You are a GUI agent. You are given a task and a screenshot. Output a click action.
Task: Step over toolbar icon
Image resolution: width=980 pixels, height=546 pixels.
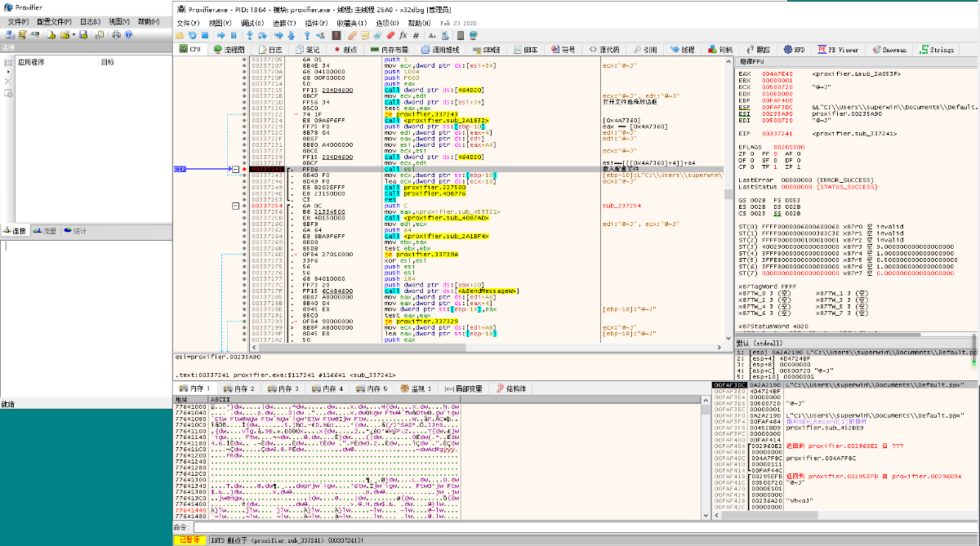coord(262,35)
